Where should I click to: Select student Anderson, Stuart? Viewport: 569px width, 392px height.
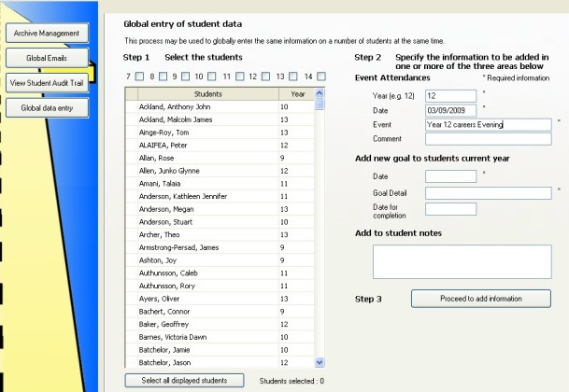220,222
